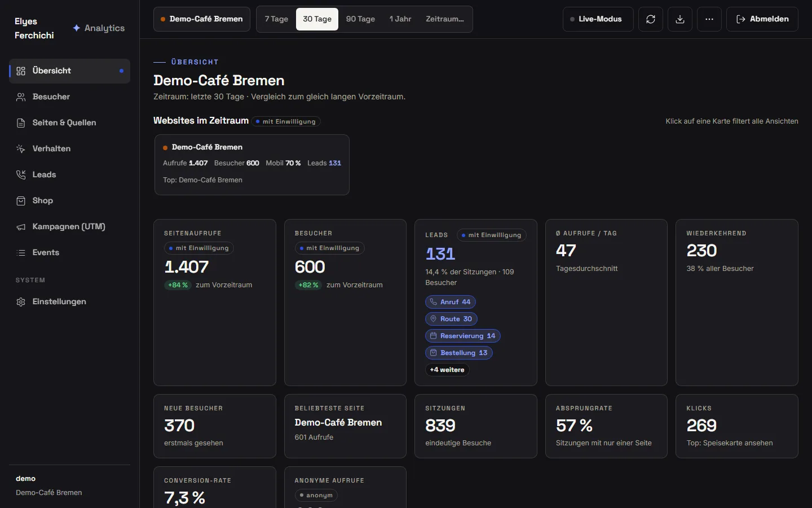
Task: Open the Verhalten sidebar item
Action: (x=69, y=149)
